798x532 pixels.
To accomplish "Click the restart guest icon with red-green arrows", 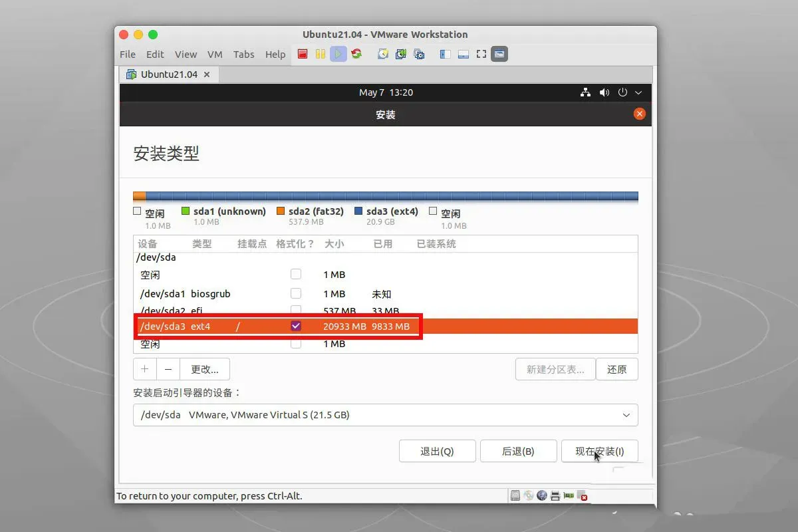I will tap(356, 55).
